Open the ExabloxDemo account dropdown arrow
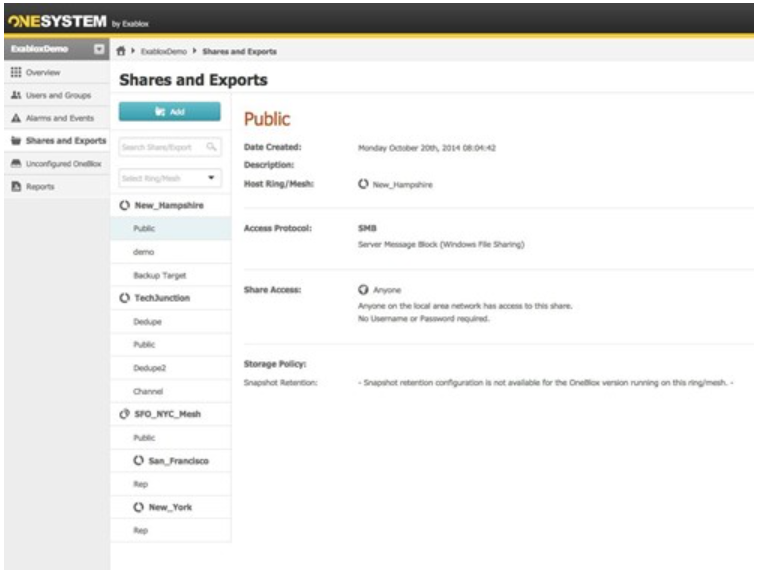Screen dimensions: 759x579 click(x=99, y=49)
